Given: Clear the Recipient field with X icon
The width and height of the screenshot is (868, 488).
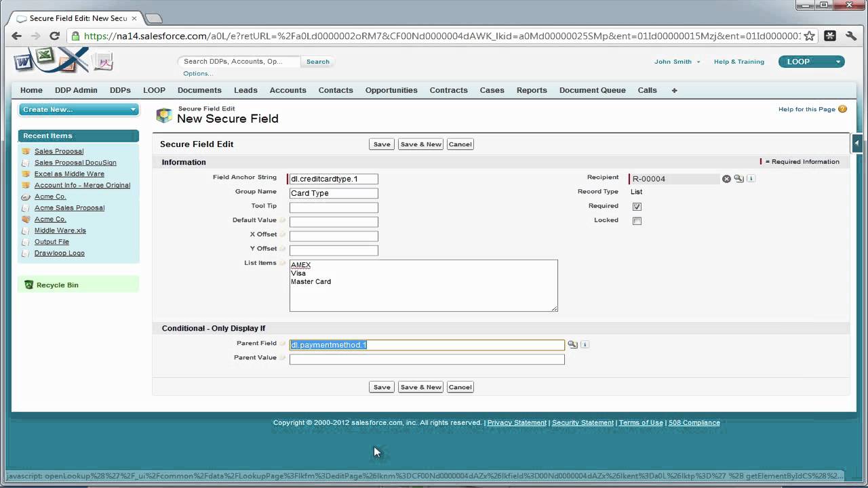Looking at the screenshot, I should click(x=726, y=179).
